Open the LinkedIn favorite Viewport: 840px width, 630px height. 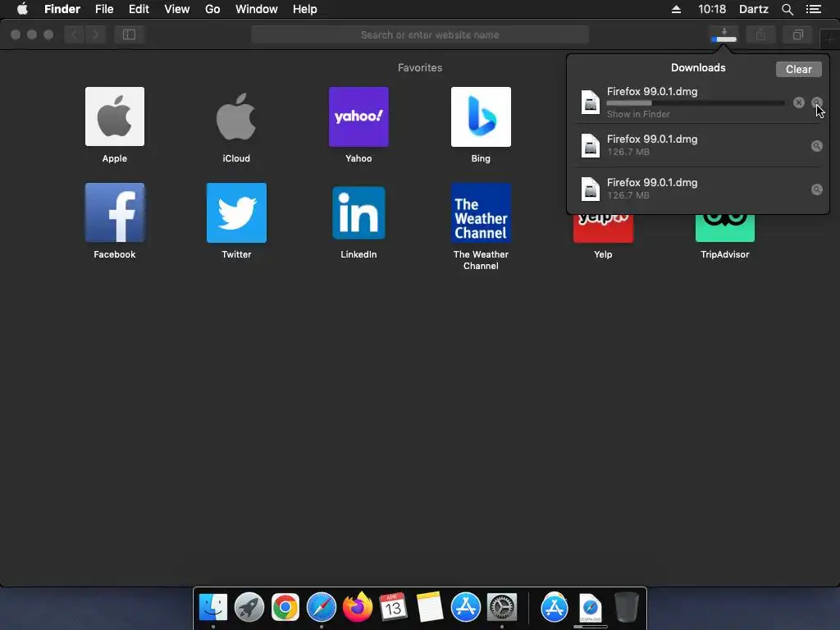[358, 212]
